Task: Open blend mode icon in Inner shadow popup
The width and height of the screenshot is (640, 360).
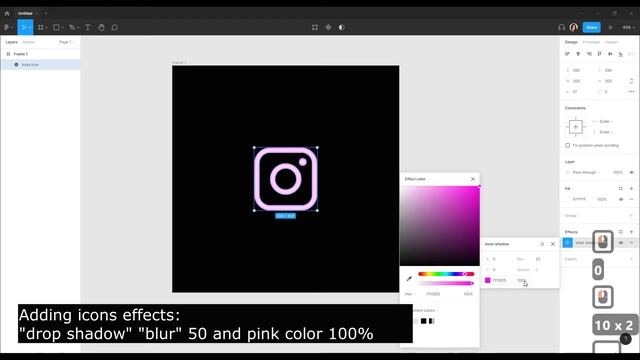Action: tap(542, 244)
